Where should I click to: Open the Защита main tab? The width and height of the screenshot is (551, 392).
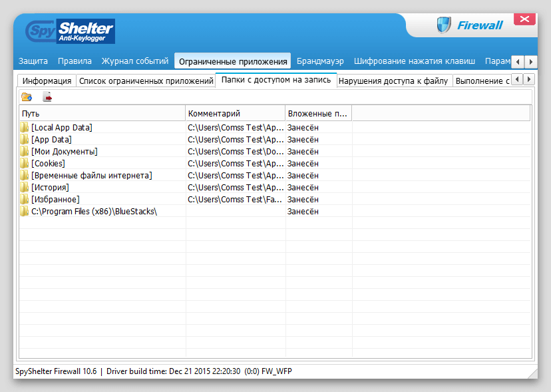33,61
